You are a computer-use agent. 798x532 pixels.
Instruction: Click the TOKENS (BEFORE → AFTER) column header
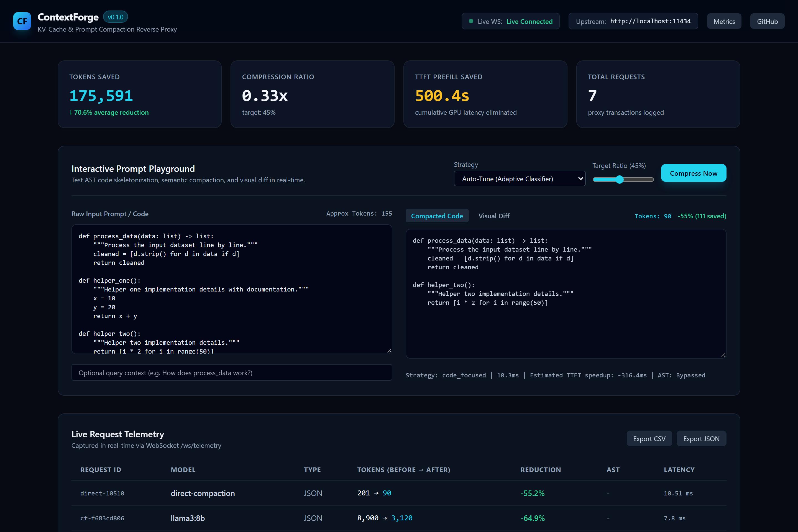tap(403, 470)
